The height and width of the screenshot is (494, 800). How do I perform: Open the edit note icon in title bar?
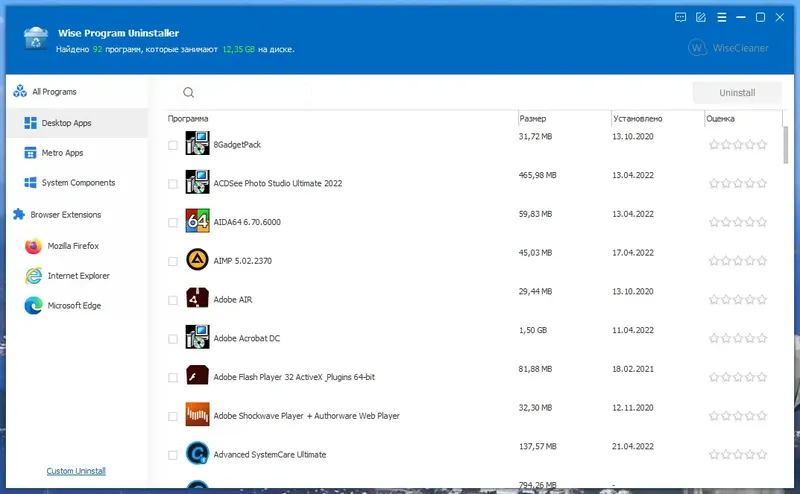coord(701,17)
